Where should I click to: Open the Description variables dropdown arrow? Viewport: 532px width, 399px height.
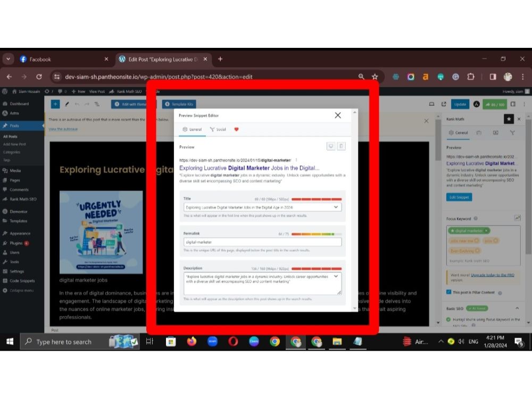coord(336,277)
